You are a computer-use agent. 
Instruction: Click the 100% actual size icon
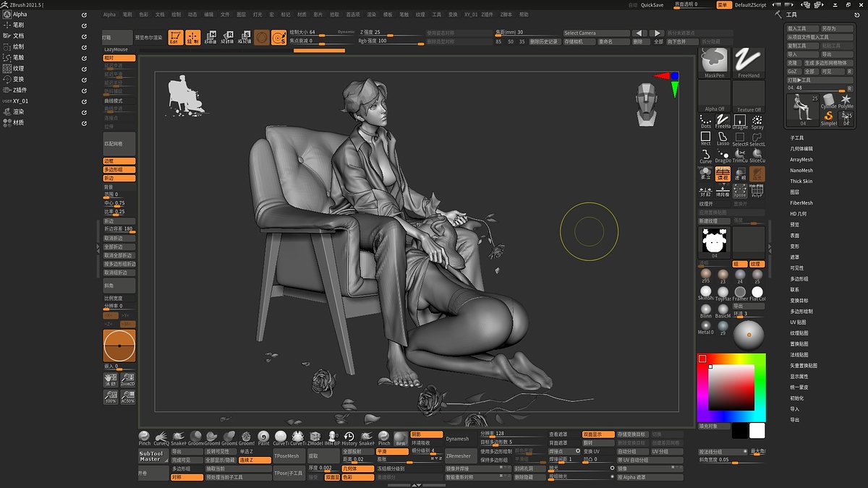pos(111,398)
